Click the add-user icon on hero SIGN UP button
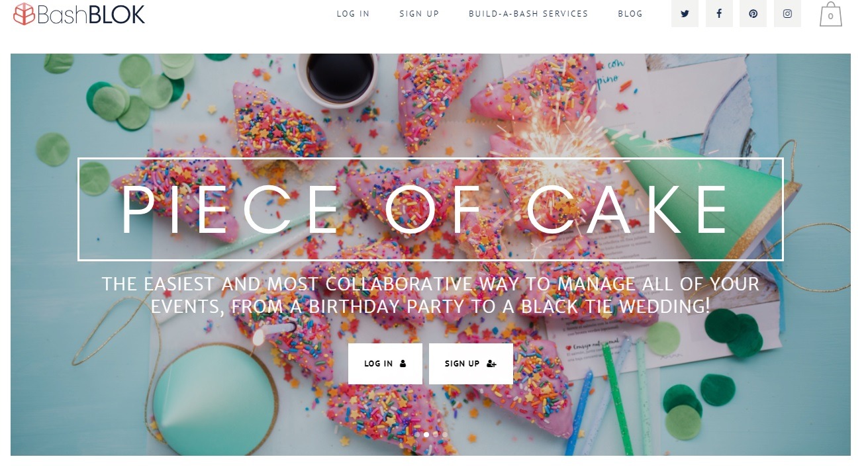The height and width of the screenshot is (471, 868). click(x=491, y=364)
